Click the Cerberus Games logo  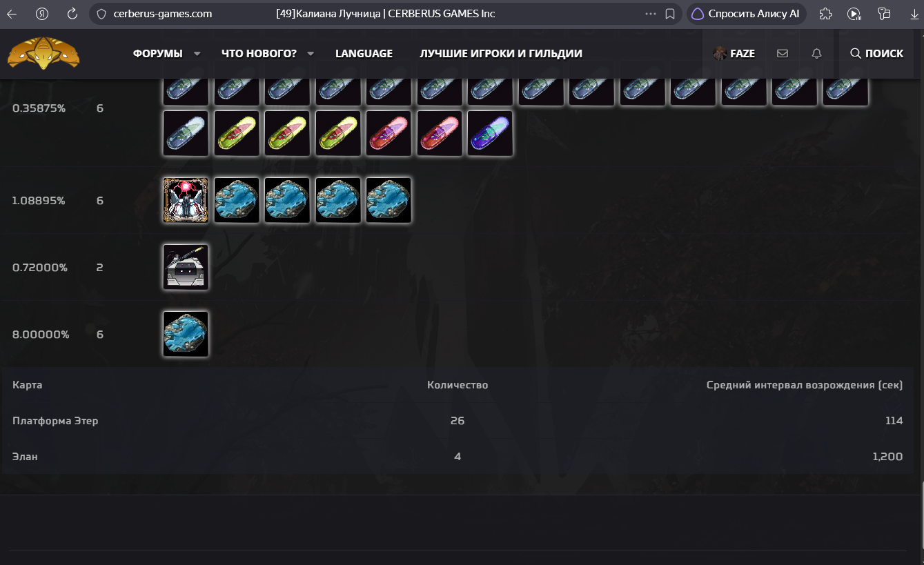[43, 53]
